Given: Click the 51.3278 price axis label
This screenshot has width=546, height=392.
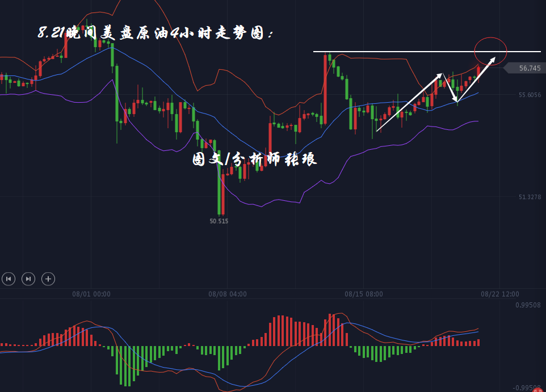Looking at the screenshot, I should click(529, 197).
